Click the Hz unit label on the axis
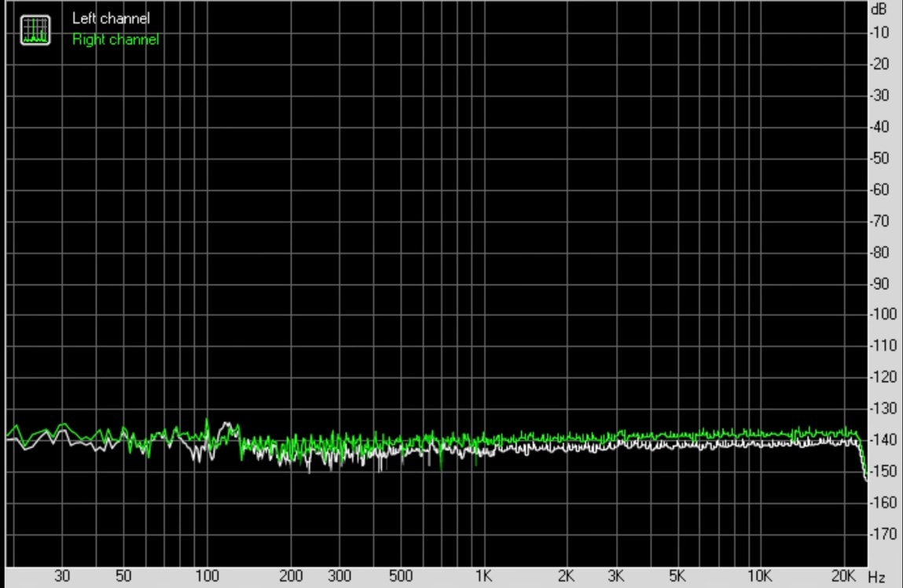 (x=876, y=578)
